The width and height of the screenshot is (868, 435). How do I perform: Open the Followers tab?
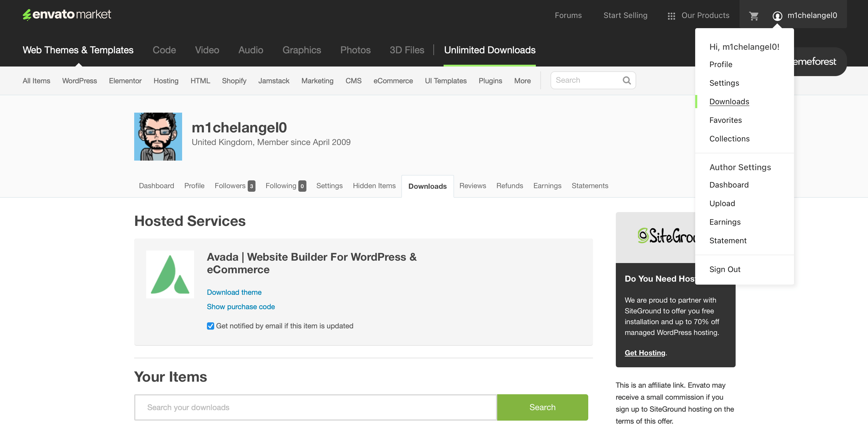[x=235, y=186]
